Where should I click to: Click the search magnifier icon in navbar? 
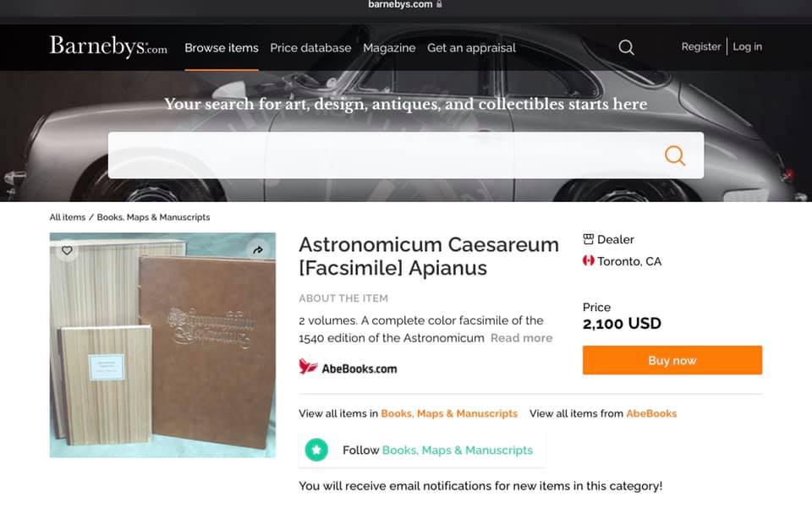(x=626, y=47)
